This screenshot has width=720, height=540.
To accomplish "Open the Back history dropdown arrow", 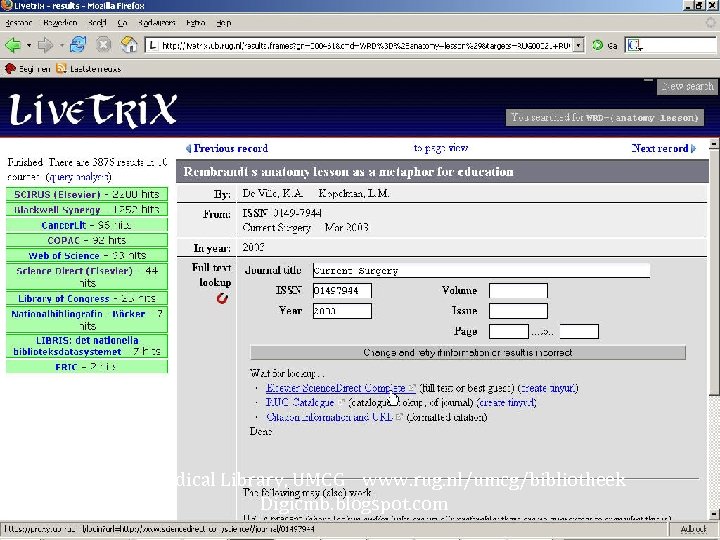I will point(29,45).
